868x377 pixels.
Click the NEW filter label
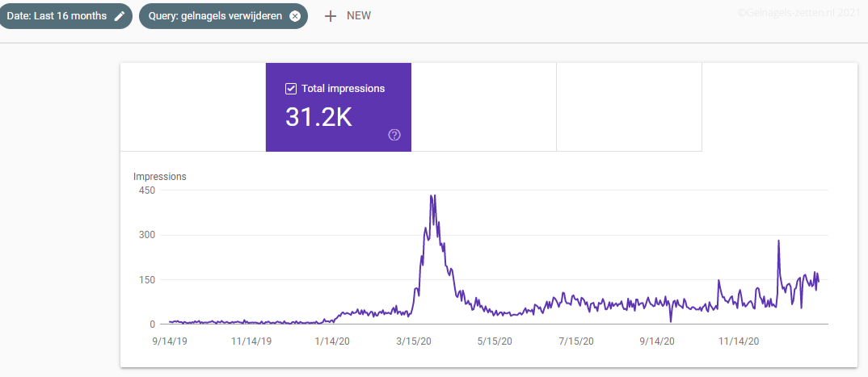coord(359,16)
